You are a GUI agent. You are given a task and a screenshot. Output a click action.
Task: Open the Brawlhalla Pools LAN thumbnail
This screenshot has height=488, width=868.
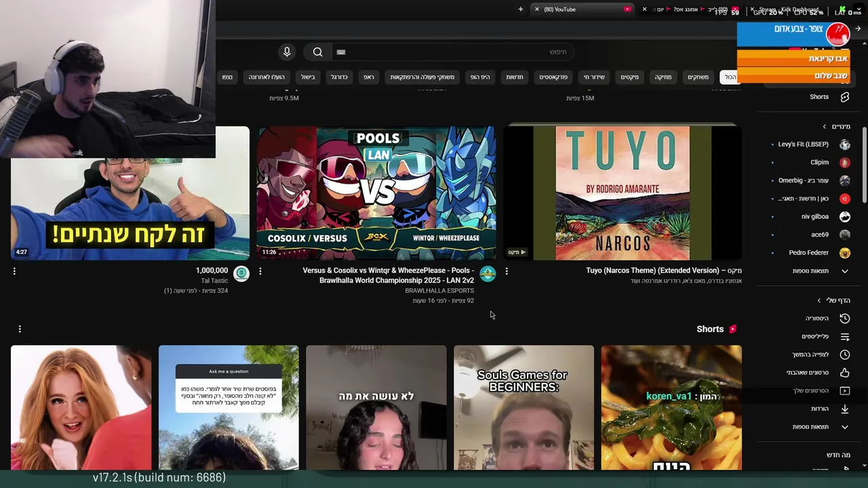376,193
